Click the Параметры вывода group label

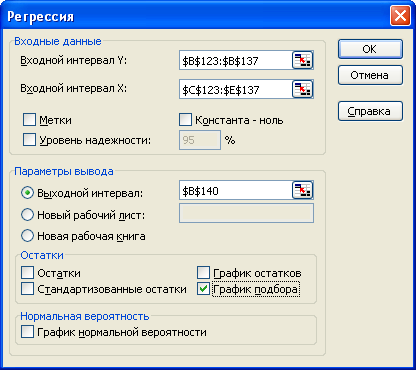coord(64,171)
